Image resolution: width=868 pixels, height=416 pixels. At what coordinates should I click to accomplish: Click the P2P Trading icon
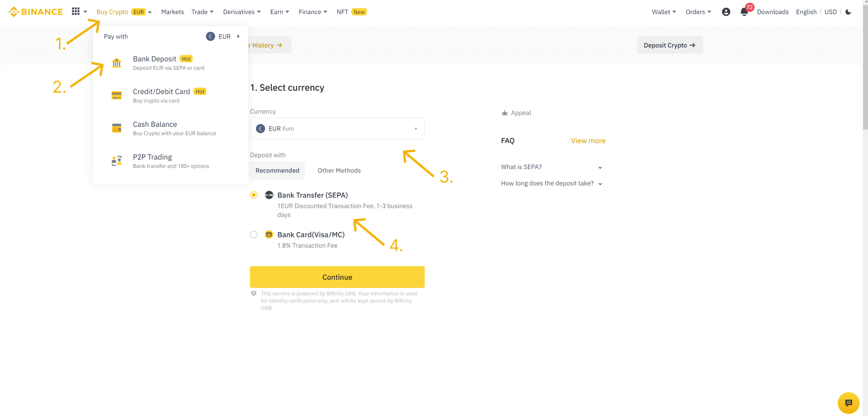coord(117,161)
